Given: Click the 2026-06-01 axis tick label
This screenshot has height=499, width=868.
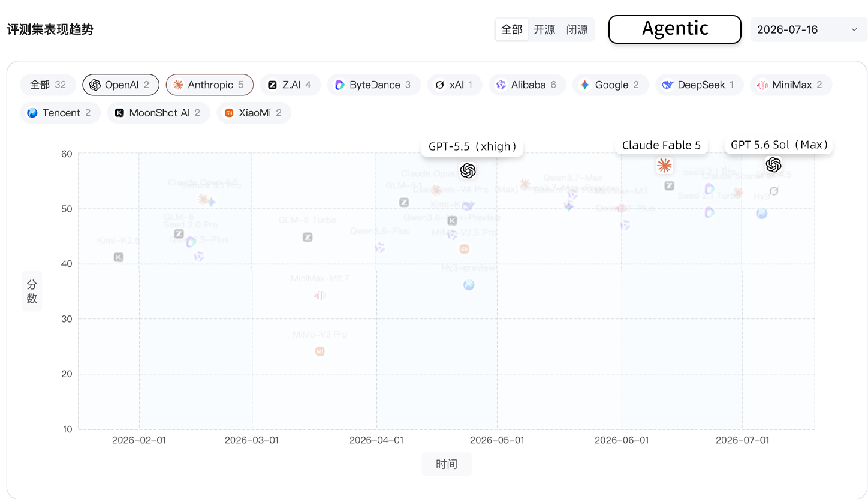Looking at the screenshot, I should 622,440.
